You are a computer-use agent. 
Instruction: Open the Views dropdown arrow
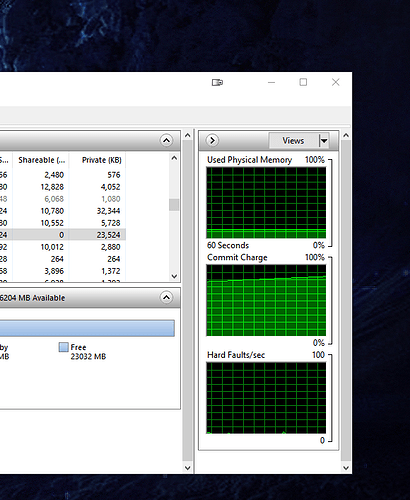[x=324, y=141]
